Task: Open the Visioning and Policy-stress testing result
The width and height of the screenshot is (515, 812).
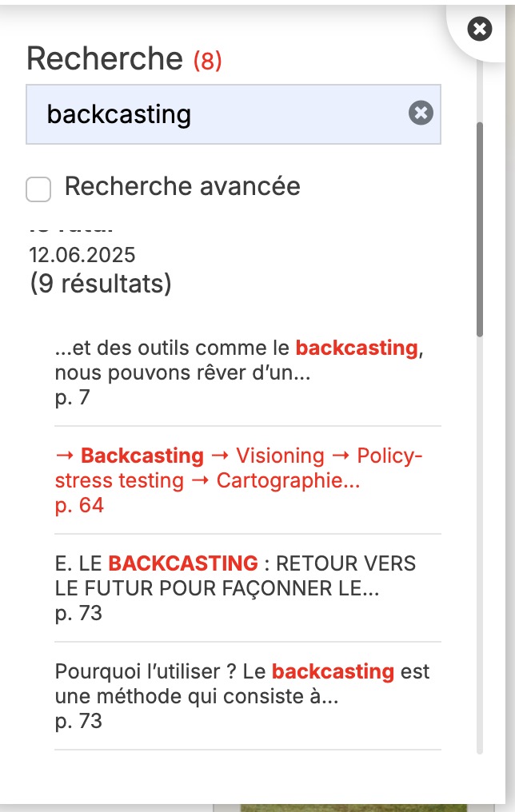Action: [238, 468]
